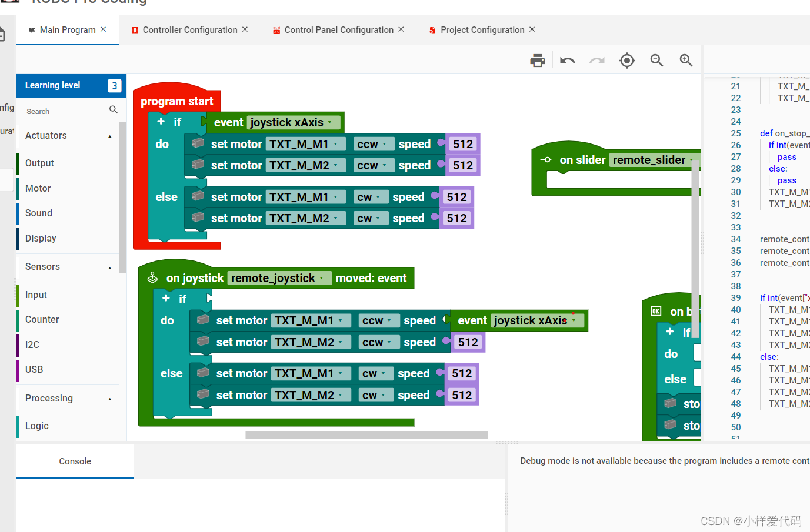
Task: Close the Main Program tab
Action: (x=103, y=29)
